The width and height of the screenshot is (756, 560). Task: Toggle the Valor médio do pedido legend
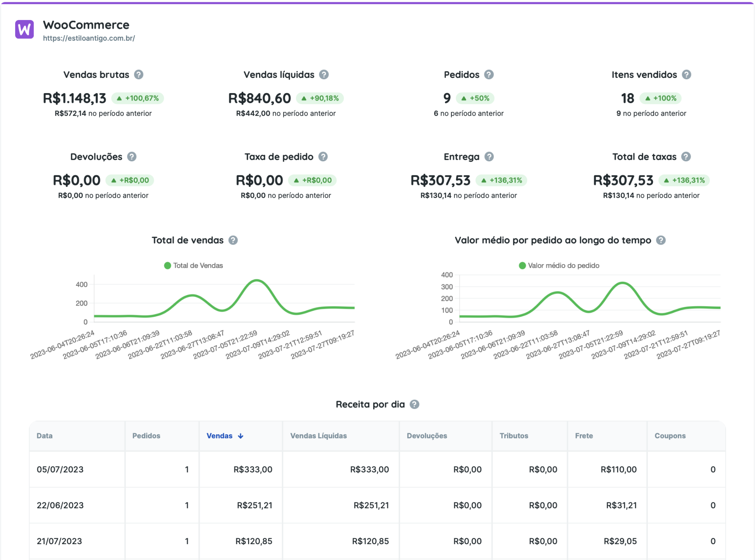click(560, 265)
